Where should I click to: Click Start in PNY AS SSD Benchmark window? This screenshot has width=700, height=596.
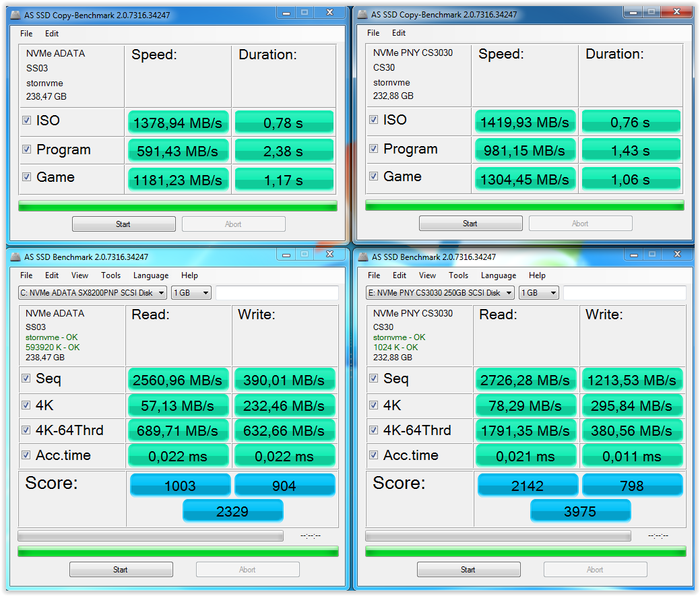(469, 569)
